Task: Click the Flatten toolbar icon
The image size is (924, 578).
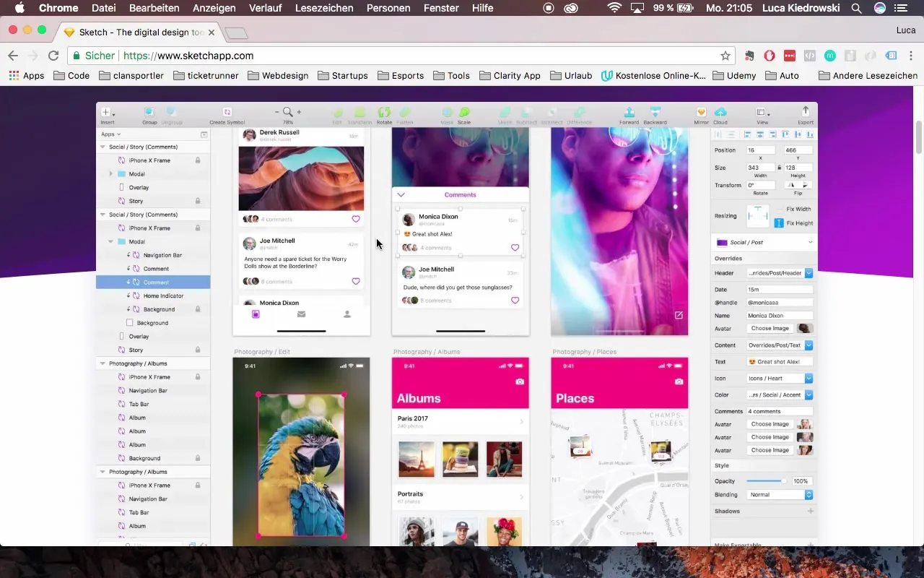Action: pyautogui.click(x=405, y=112)
